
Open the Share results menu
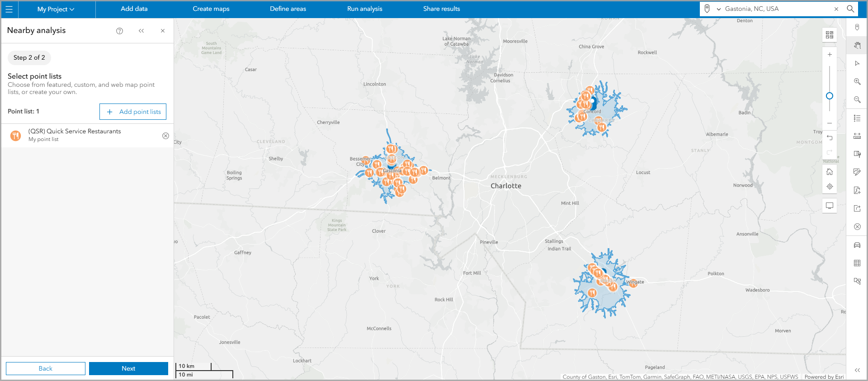click(442, 9)
